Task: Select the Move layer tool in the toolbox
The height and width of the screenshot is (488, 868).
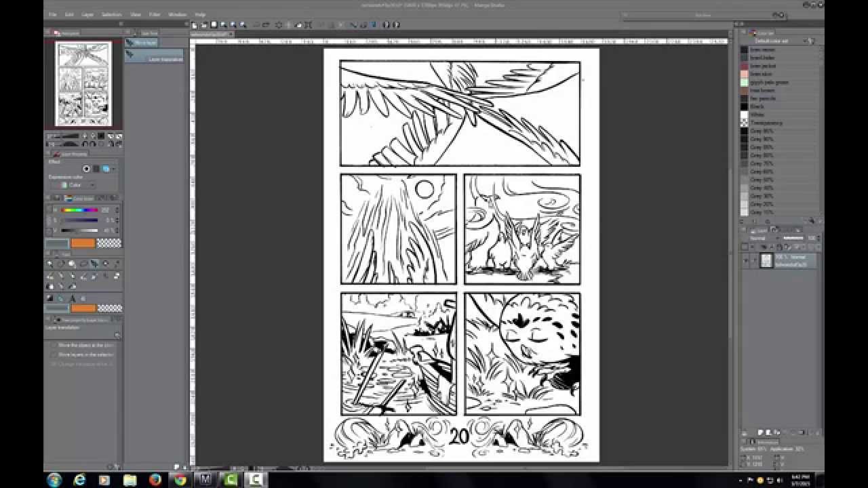Action: tap(94, 264)
